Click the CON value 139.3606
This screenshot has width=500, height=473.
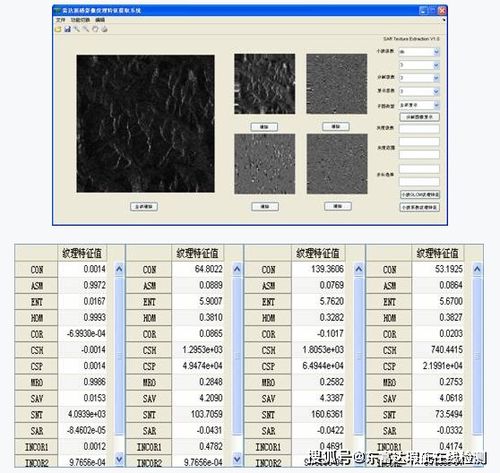tap(327, 269)
